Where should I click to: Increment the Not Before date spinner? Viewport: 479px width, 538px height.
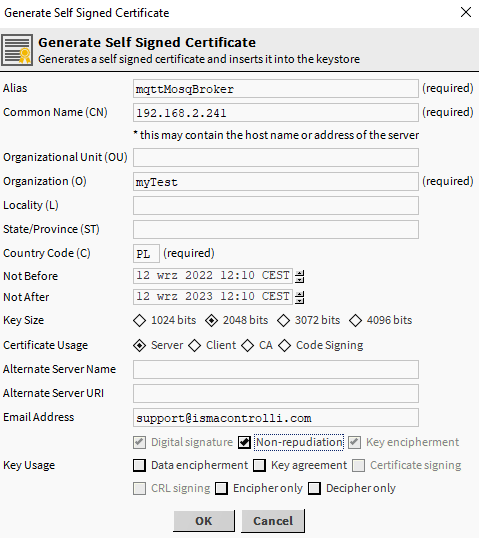tap(300, 273)
